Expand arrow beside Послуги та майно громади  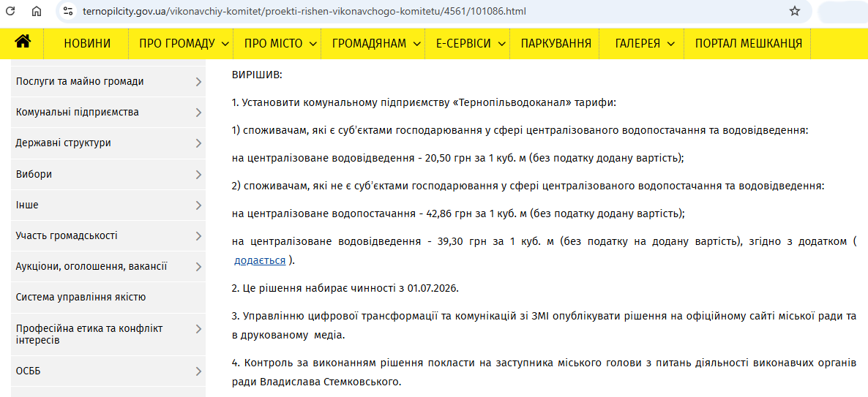199,83
